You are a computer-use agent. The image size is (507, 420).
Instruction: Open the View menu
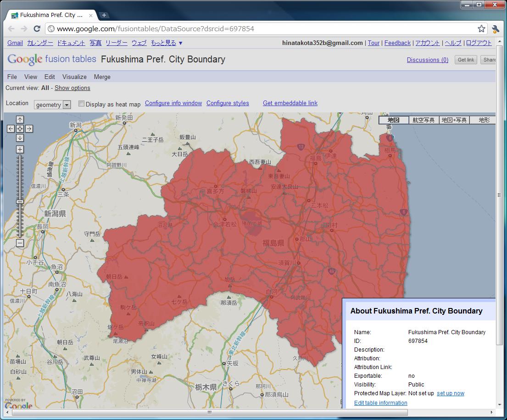click(31, 77)
